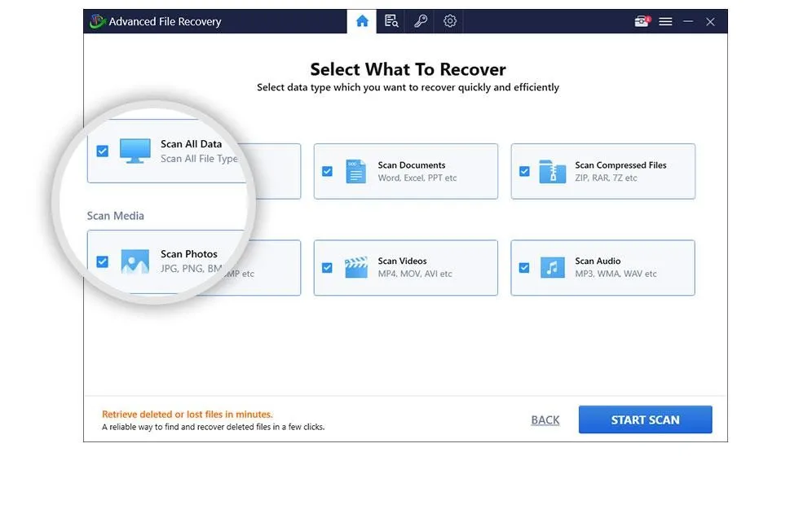Open the hamburger menu
The height and width of the screenshot is (505, 812).
pos(666,21)
